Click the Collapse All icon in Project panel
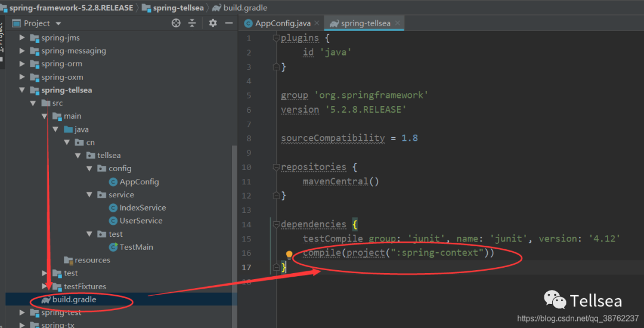This screenshot has height=328, width=644. pos(192,23)
